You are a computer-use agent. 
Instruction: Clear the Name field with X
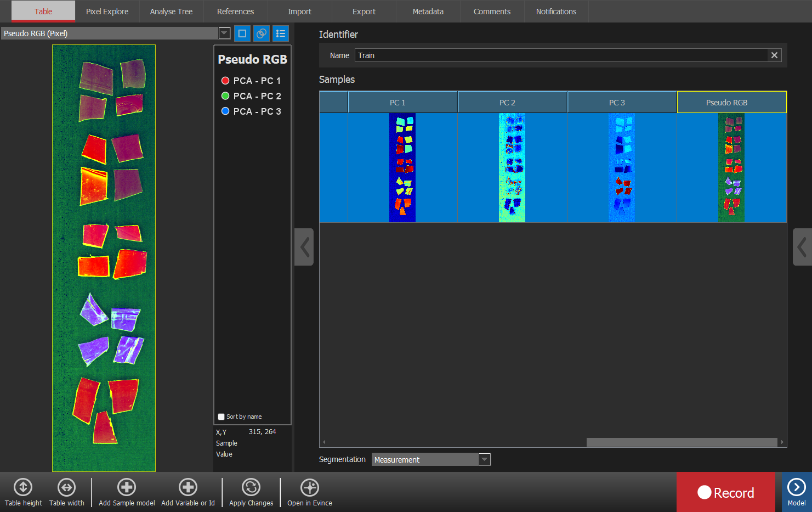tap(774, 55)
